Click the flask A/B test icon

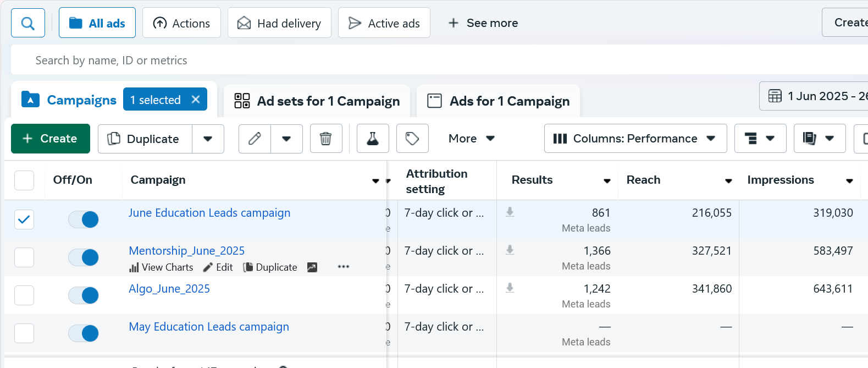click(x=373, y=139)
